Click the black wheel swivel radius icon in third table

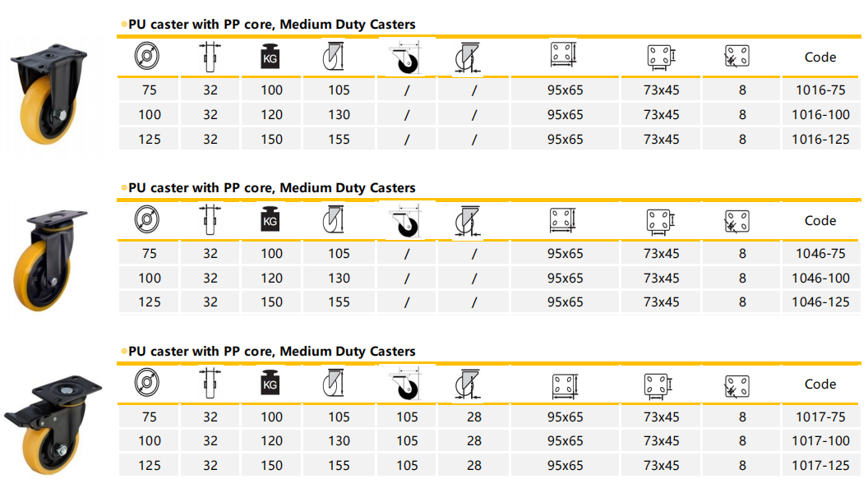point(406,384)
